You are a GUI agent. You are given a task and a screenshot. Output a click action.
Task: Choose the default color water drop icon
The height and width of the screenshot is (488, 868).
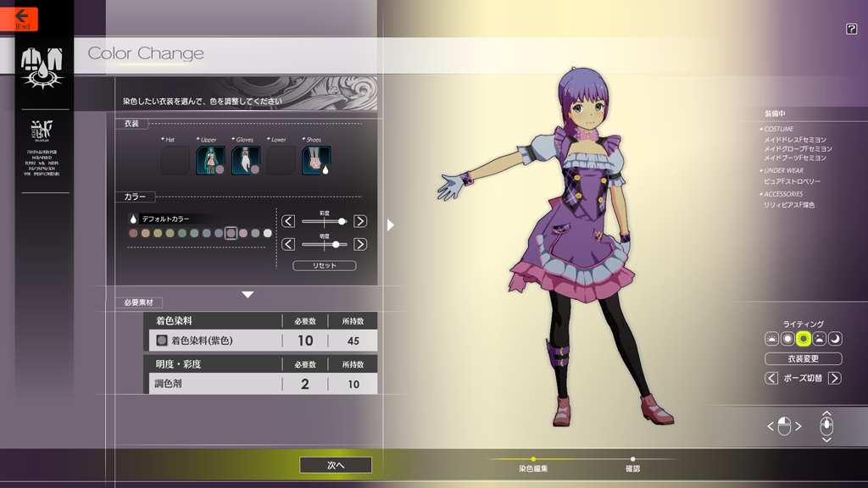(134, 219)
